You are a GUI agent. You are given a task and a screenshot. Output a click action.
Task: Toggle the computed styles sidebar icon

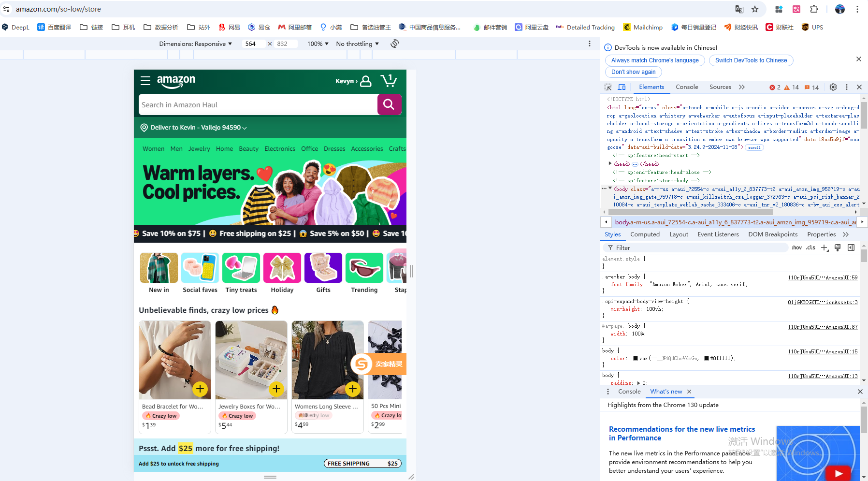click(x=851, y=248)
